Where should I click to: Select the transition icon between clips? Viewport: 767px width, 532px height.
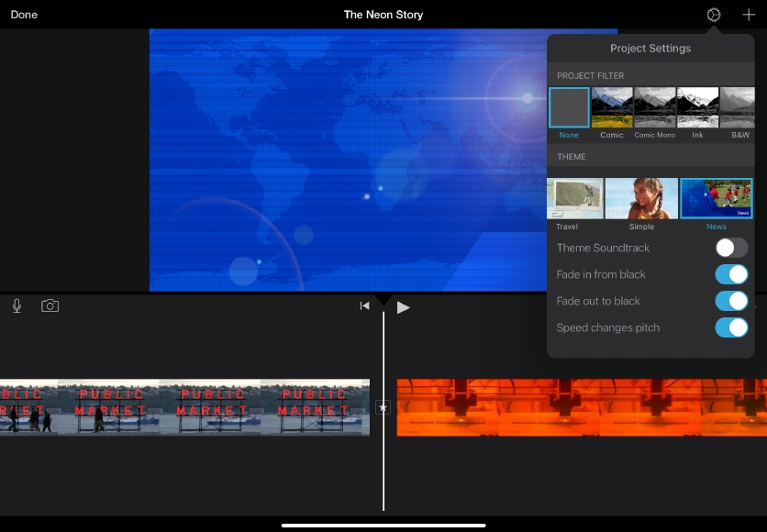(383, 407)
